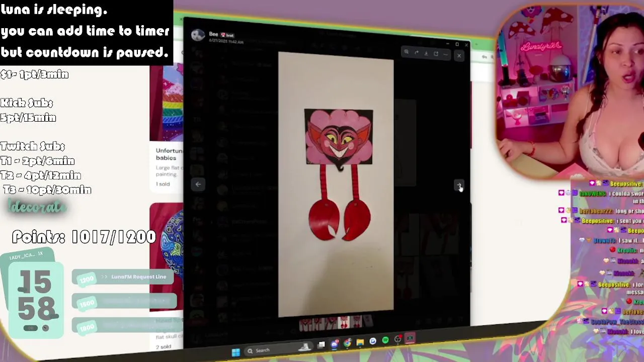Select the fifth thumbnail in the image strip
This screenshot has width=644, height=362.
point(356,321)
